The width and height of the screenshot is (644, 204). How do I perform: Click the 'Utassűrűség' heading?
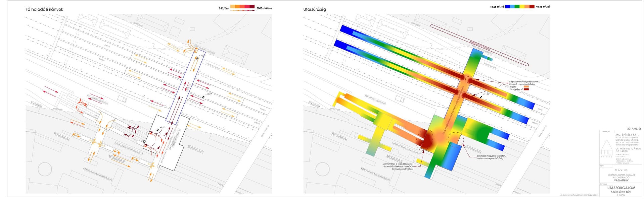315,9
